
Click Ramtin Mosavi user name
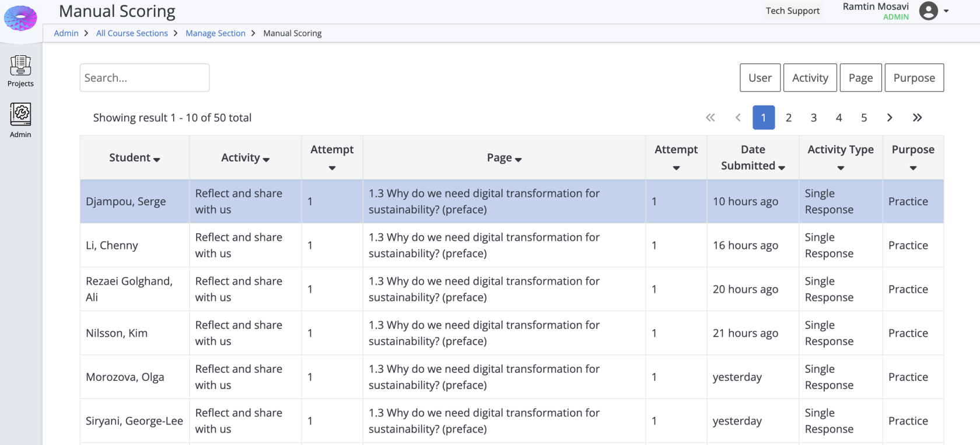coord(876,6)
